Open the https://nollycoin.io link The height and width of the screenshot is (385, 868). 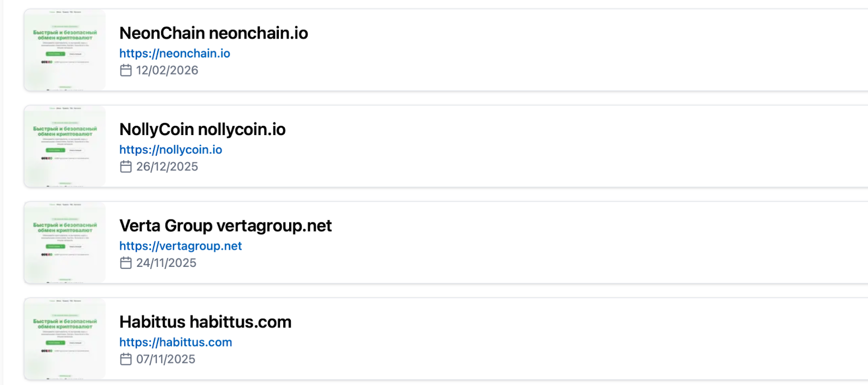click(x=171, y=150)
